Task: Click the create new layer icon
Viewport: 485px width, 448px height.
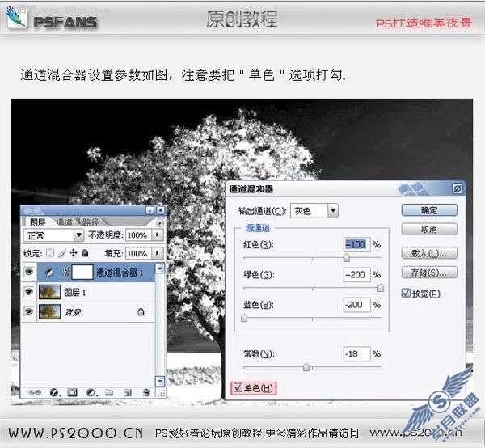Action: (x=127, y=392)
